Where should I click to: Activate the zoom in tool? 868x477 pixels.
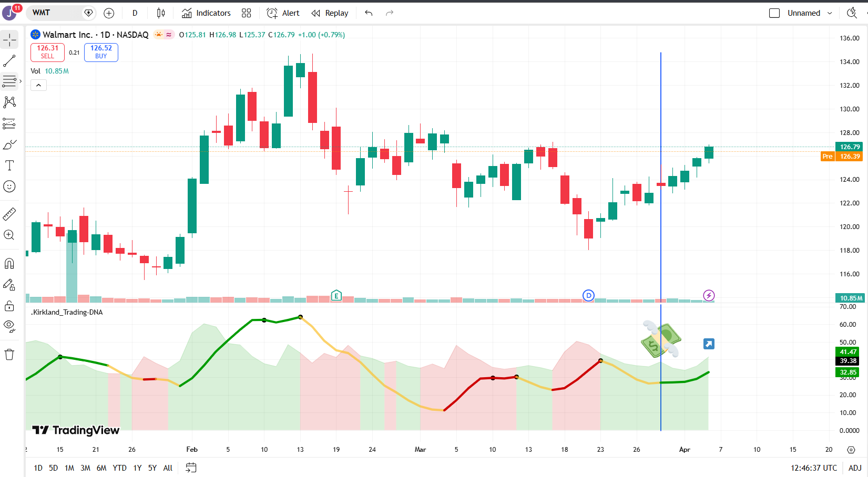tap(9, 235)
